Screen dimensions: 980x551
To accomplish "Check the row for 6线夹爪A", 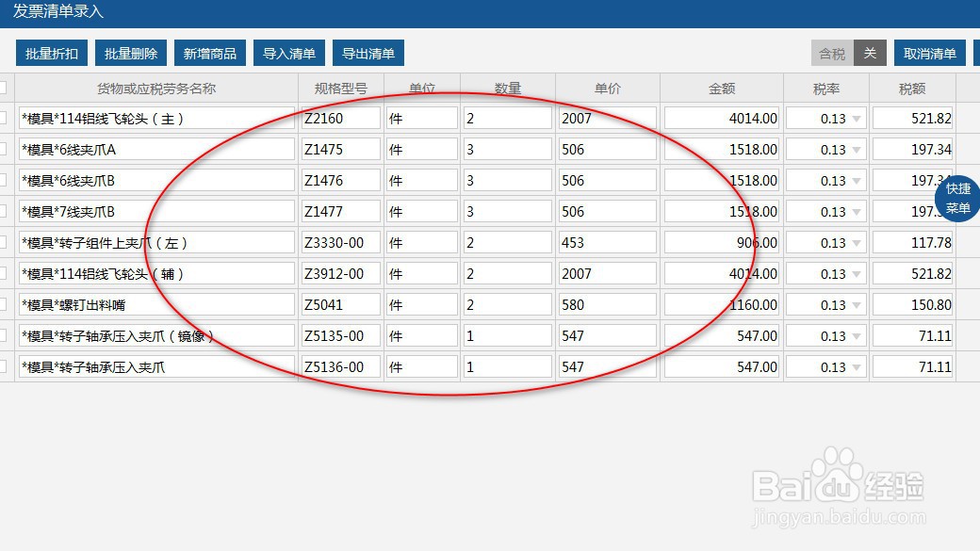I will pyautogui.click(x=3, y=150).
